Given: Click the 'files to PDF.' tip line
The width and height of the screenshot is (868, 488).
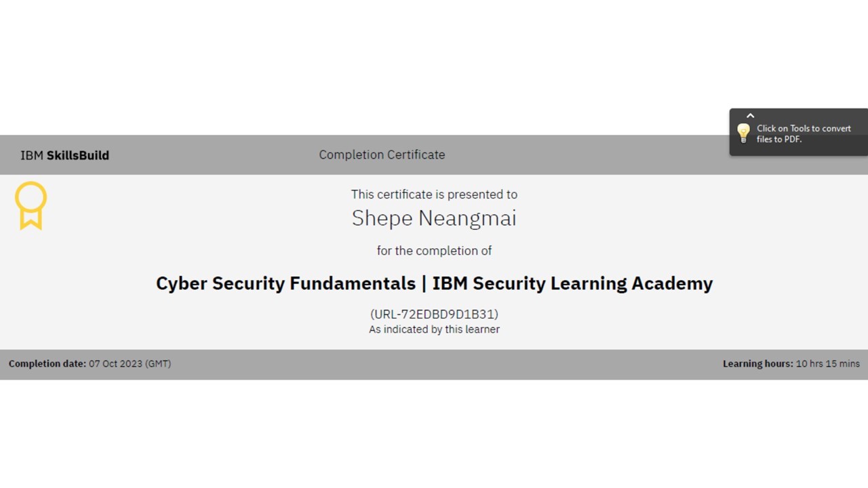Looking at the screenshot, I should (x=778, y=139).
